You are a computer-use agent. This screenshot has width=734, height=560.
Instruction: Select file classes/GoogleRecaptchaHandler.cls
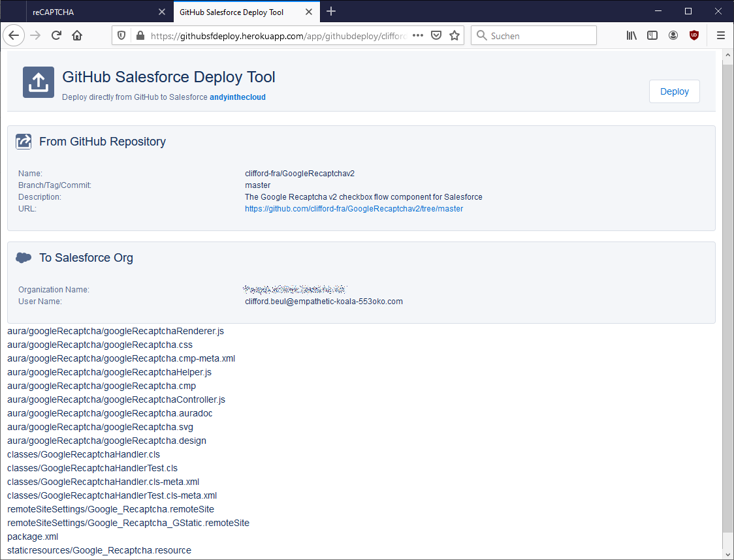[x=84, y=454]
